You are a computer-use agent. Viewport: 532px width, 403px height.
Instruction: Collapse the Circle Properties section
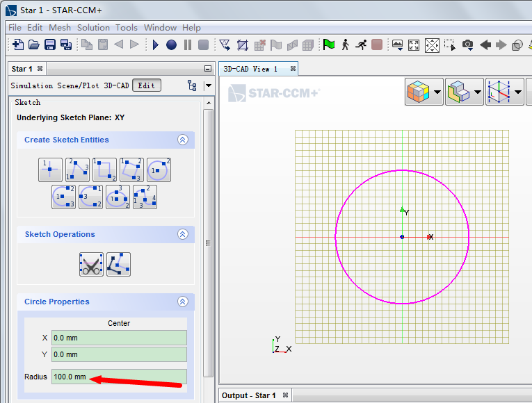(x=182, y=302)
